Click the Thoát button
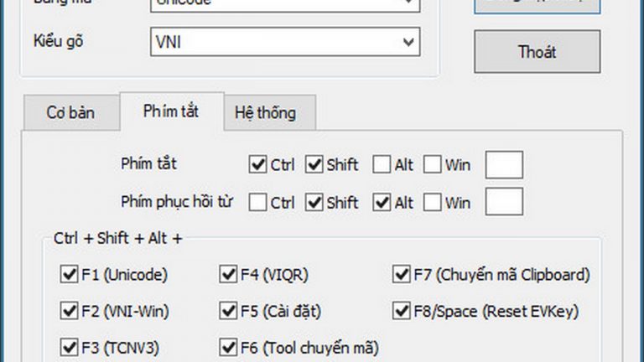 point(538,52)
